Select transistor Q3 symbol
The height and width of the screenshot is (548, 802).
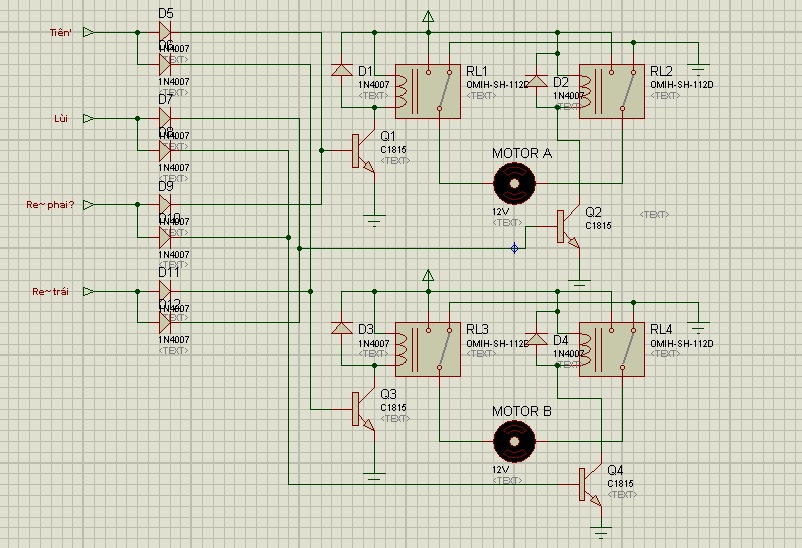[363, 409]
